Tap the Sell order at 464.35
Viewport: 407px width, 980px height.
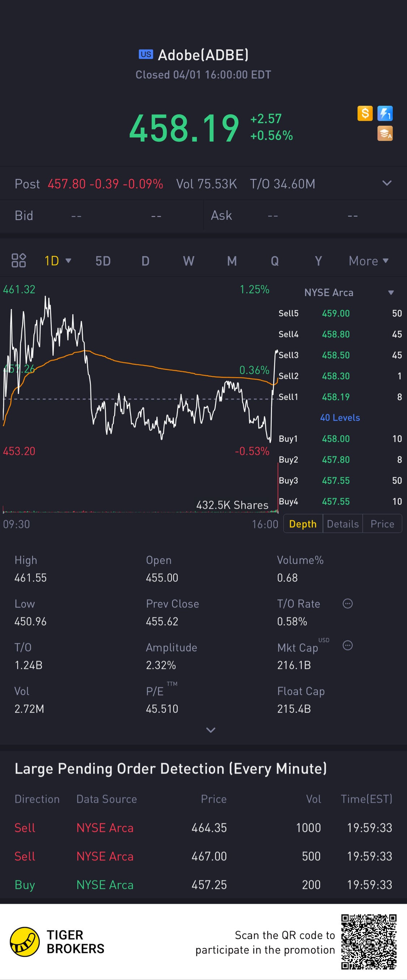[203, 828]
